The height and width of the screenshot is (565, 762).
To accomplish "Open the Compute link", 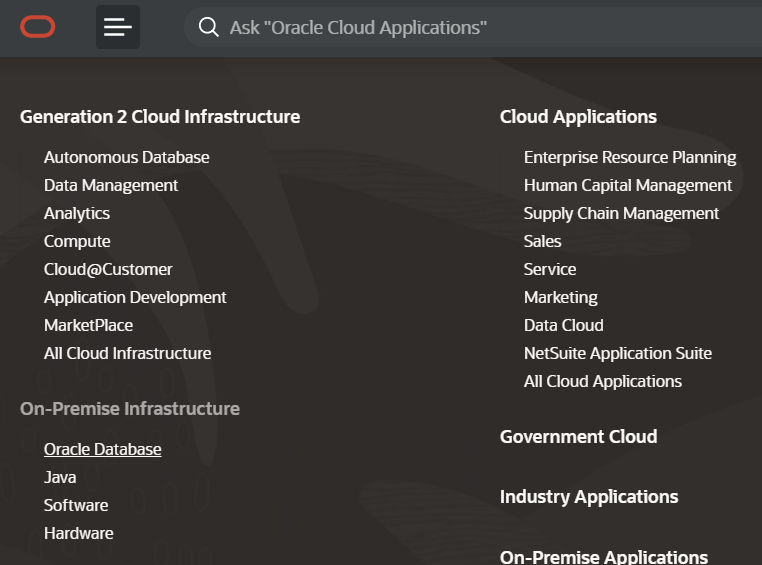I will tap(77, 241).
